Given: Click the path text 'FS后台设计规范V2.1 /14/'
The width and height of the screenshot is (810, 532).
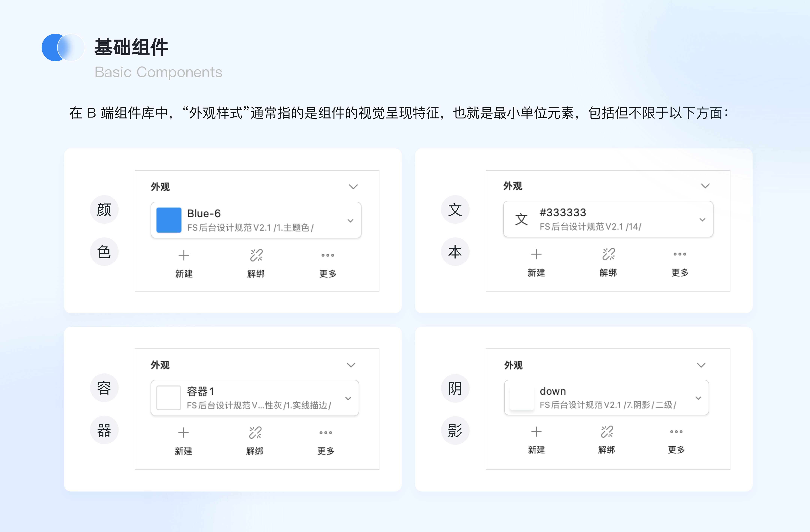Looking at the screenshot, I should click(590, 227).
